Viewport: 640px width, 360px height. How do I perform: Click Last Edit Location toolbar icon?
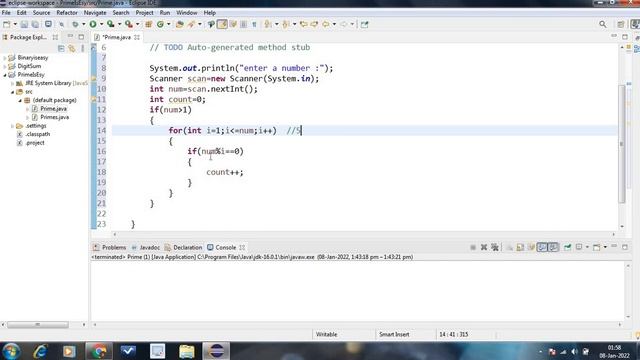[304, 24]
